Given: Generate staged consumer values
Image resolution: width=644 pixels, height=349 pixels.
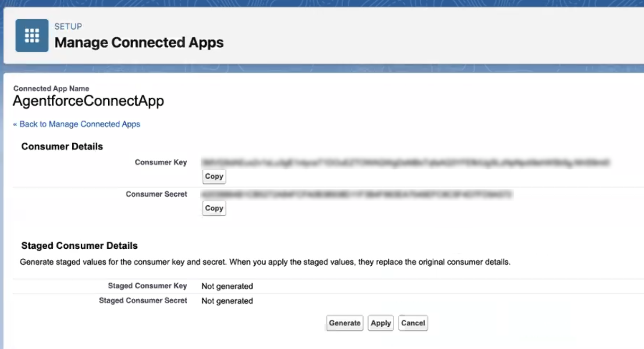Looking at the screenshot, I should pos(345,323).
